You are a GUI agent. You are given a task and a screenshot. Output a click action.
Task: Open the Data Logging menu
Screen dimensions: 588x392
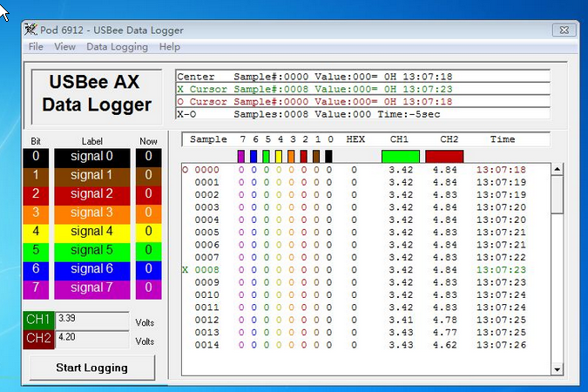117,47
